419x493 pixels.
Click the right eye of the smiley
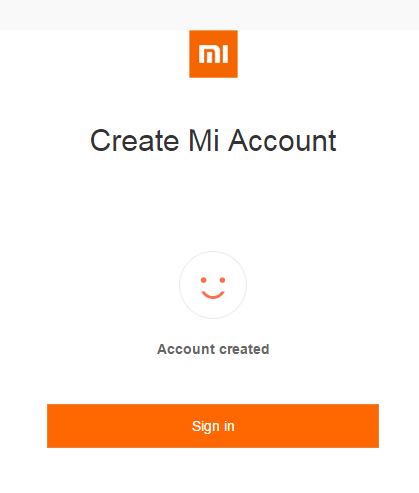coord(222,280)
